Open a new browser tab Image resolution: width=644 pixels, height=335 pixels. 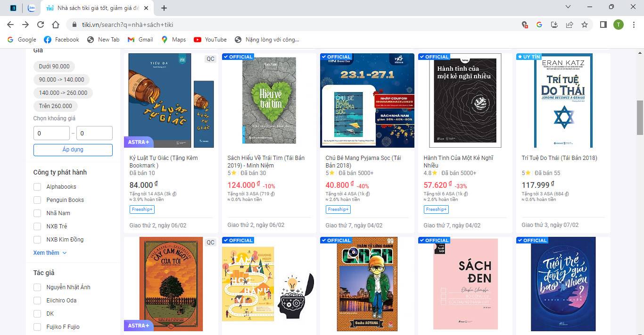(x=164, y=8)
